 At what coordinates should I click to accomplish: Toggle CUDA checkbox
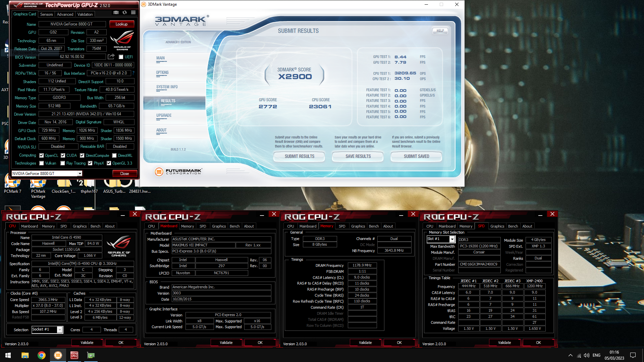point(63,156)
